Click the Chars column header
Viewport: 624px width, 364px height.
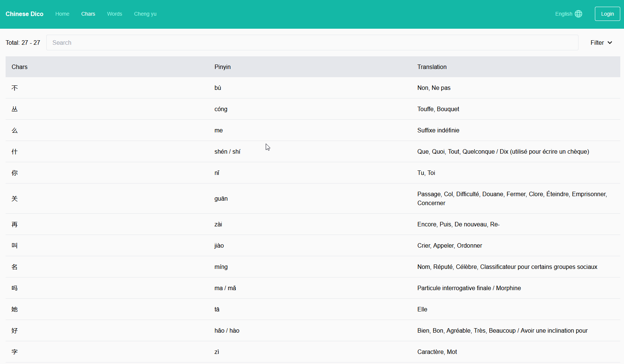19,67
